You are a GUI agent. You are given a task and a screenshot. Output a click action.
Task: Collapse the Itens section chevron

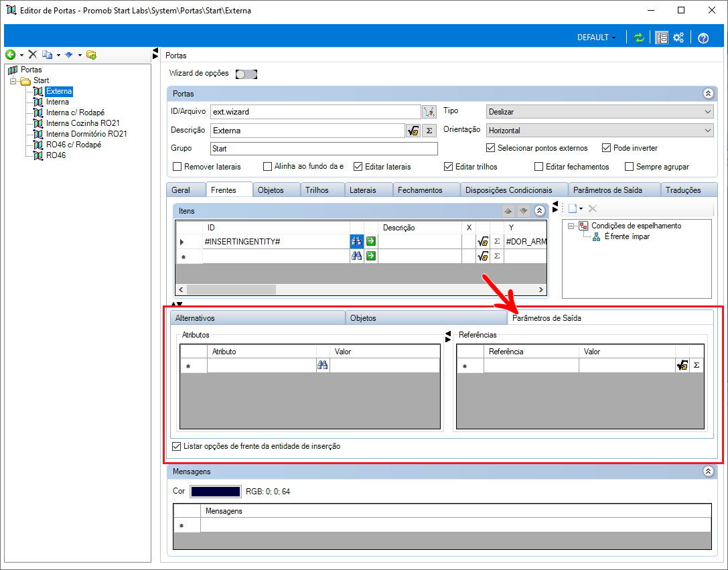point(540,211)
